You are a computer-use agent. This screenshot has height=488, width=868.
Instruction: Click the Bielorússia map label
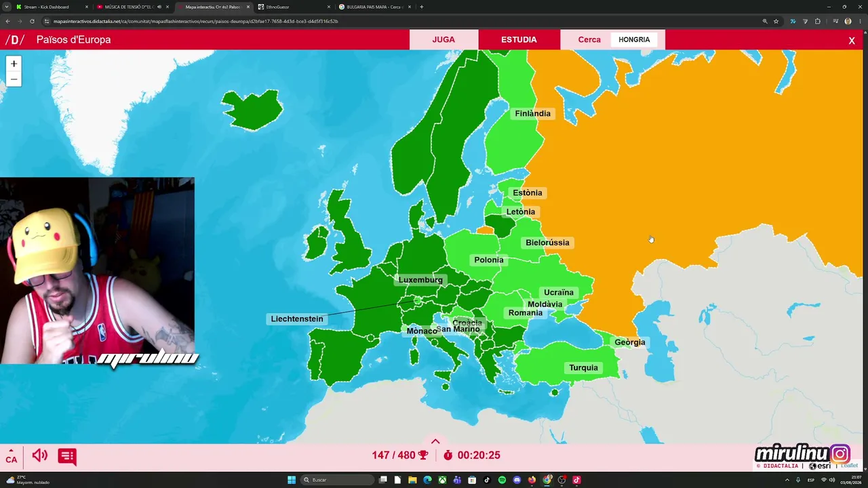pyautogui.click(x=547, y=243)
